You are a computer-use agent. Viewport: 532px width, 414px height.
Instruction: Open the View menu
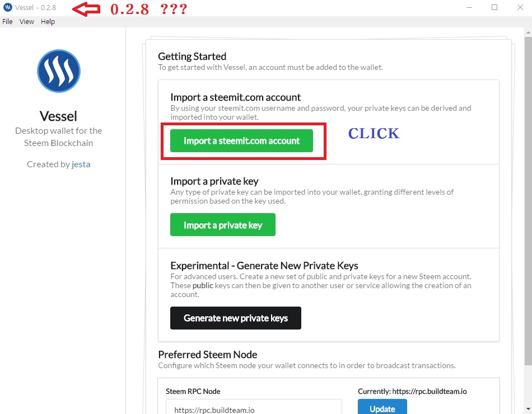(27, 22)
